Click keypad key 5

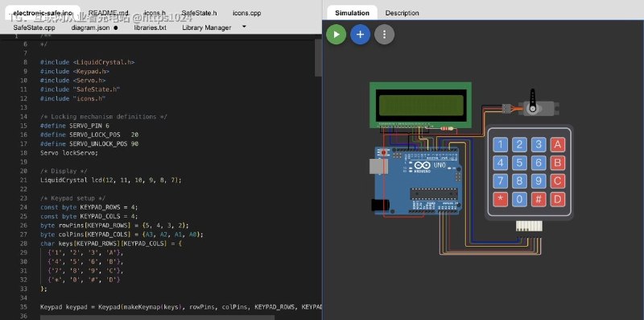(519, 163)
